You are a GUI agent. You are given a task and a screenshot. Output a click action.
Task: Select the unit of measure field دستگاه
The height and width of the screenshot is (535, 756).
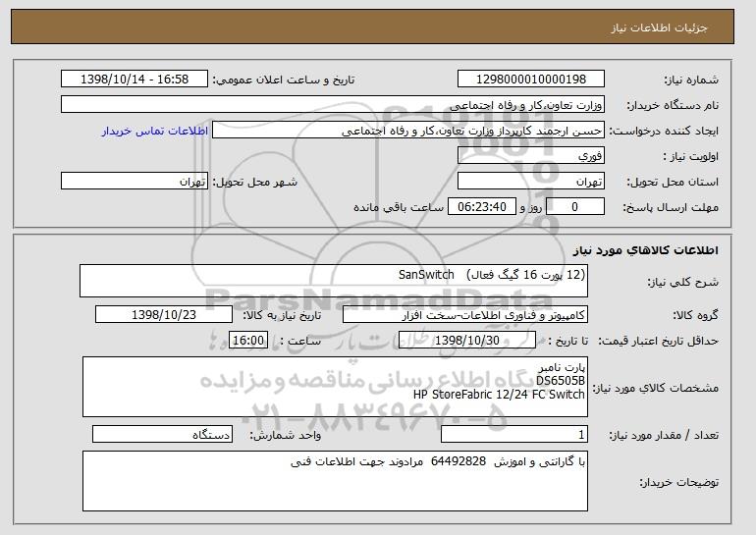click(x=162, y=434)
